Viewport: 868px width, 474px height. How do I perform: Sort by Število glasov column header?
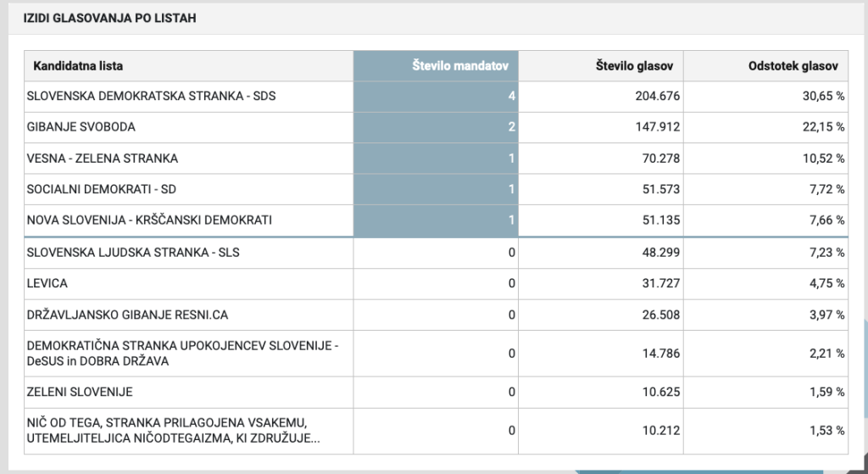point(601,66)
